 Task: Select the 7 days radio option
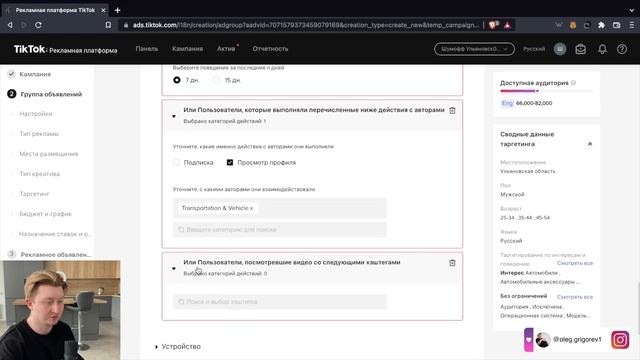(x=177, y=80)
